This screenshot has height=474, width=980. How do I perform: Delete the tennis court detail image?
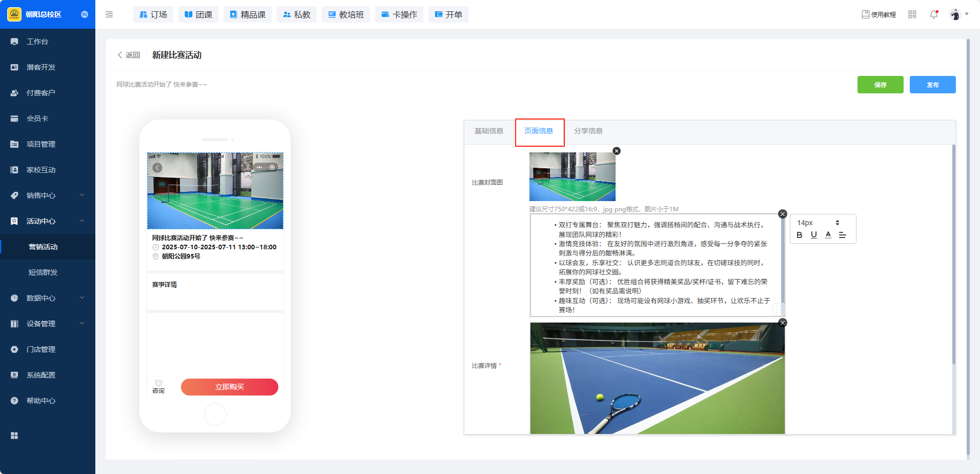point(782,323)
